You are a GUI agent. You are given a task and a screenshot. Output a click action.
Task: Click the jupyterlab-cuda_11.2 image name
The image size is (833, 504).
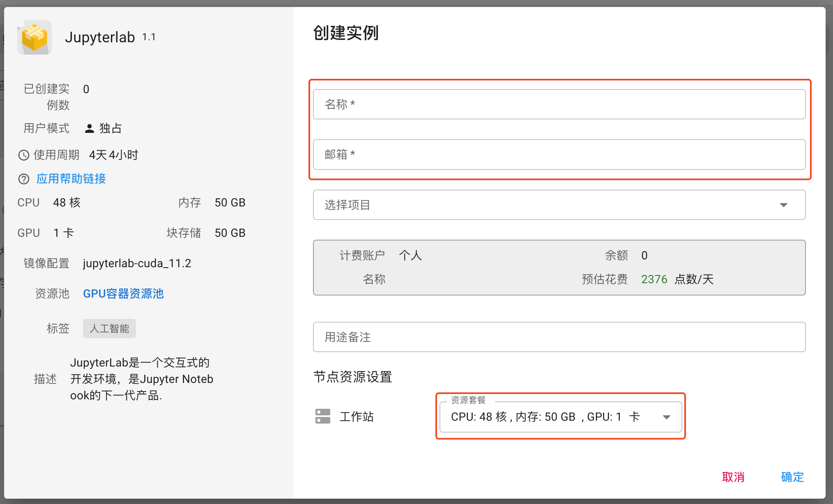(x=137, y=263)
